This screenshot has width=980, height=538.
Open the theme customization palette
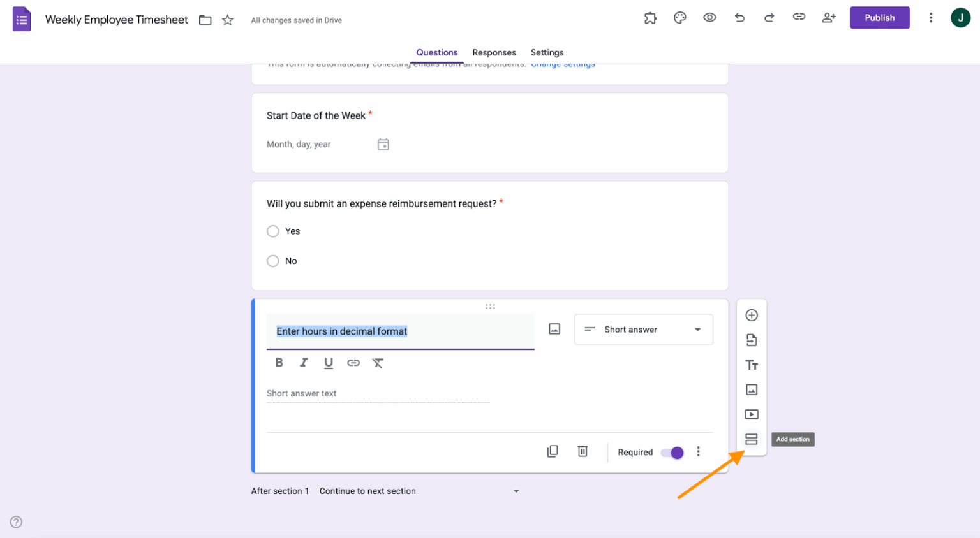coord(679,17)
